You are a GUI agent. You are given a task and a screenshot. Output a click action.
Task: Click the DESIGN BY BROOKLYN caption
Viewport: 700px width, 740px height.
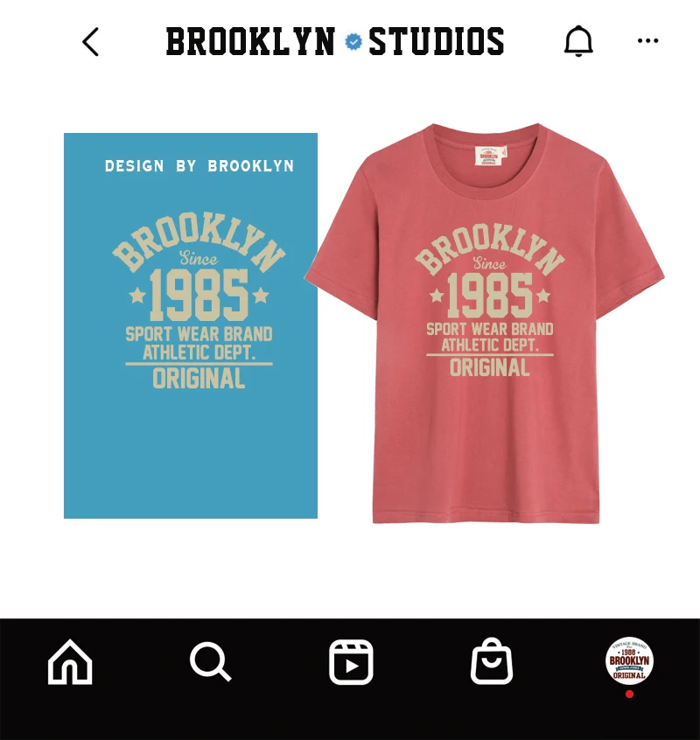point(199,166)
